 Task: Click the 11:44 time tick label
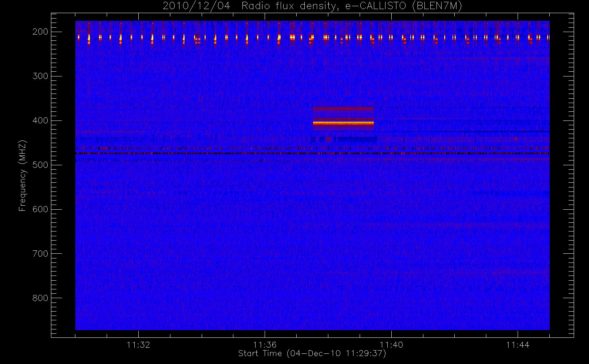(x=518, y=345)
